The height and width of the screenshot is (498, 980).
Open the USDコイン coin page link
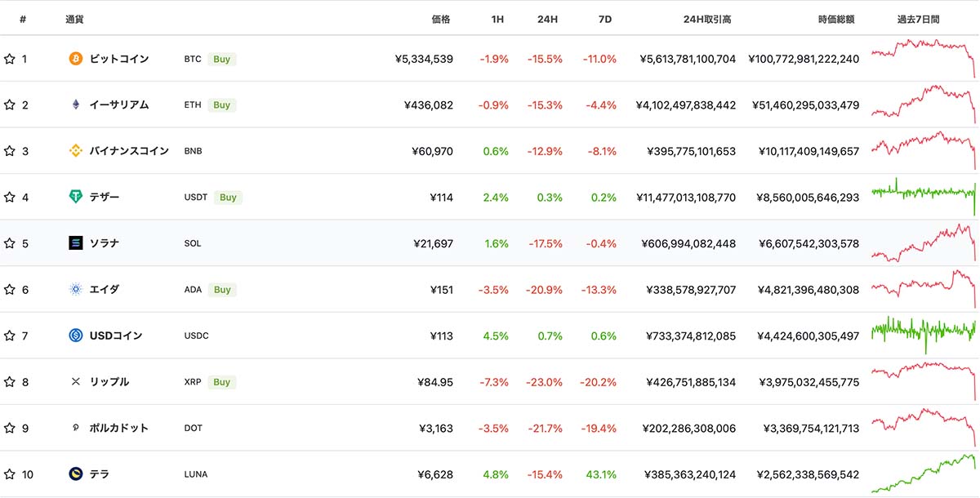click(116, 336)
